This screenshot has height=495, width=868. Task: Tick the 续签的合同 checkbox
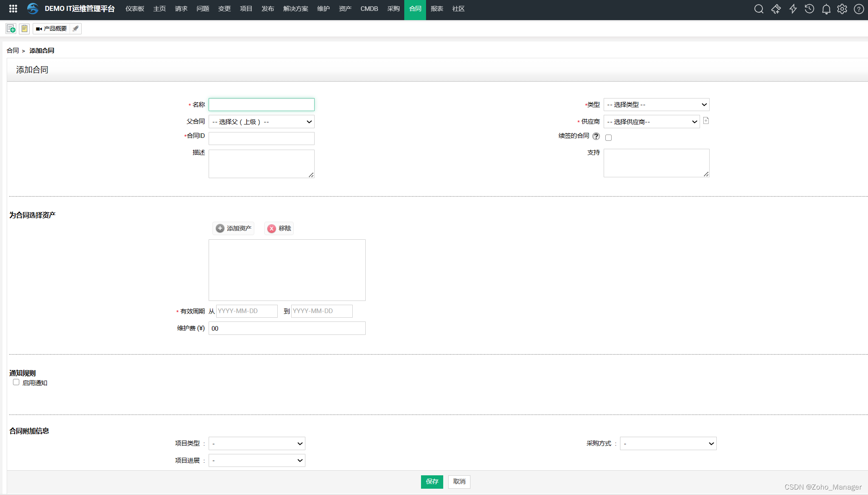pos(609,137)
